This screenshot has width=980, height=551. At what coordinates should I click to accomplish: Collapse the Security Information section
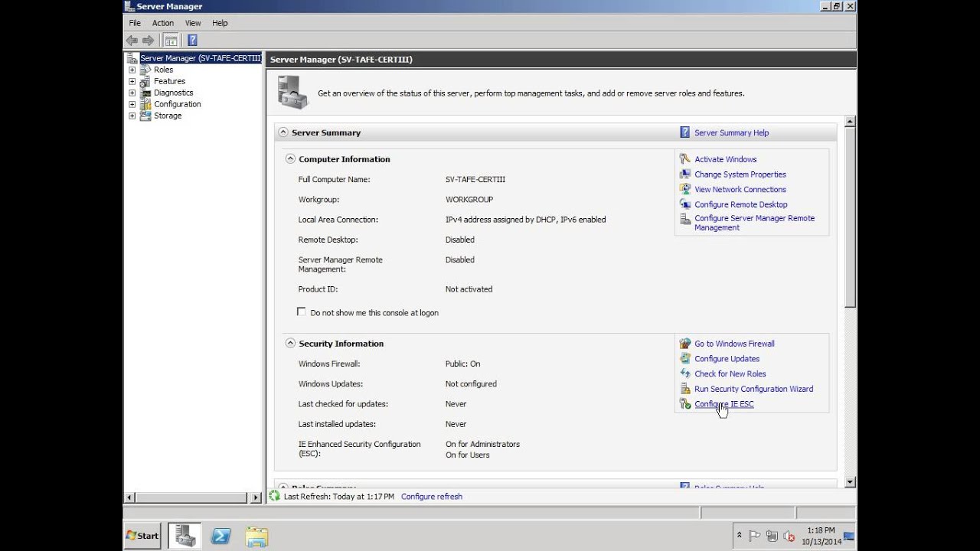tap(290, 344)
